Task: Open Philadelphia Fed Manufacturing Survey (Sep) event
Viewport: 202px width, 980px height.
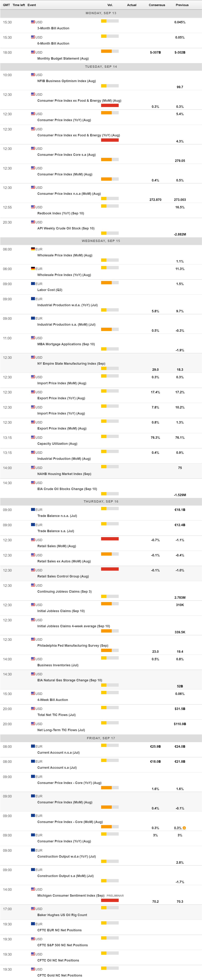Action: [73, 646]
